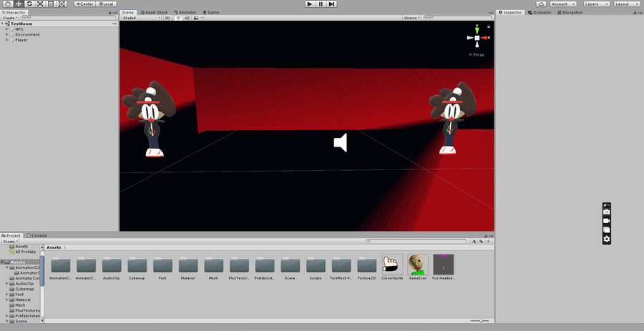Toggle the scene gizmo lock icon
Screen dimensions: 644x331
tap(488, 26)
